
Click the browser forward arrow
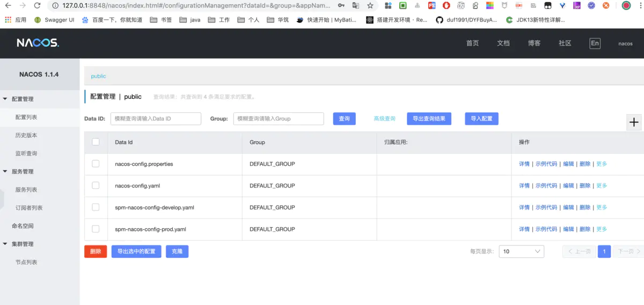tap(22, 5)
